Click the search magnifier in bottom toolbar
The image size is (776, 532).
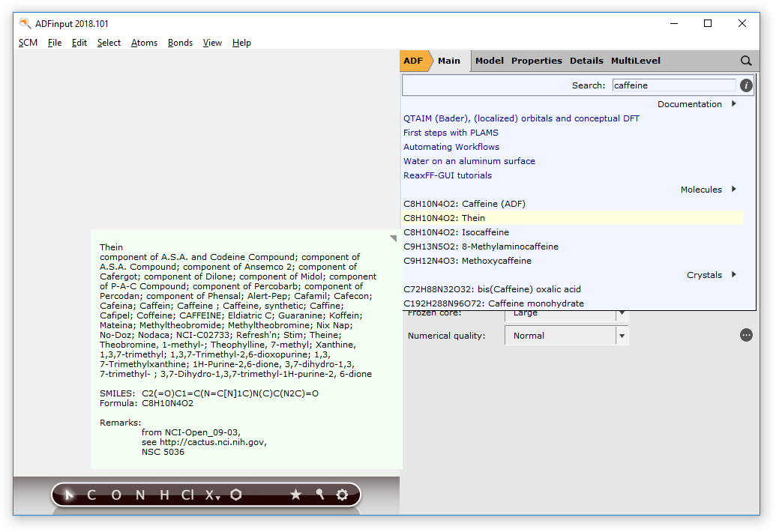point(319,494)
